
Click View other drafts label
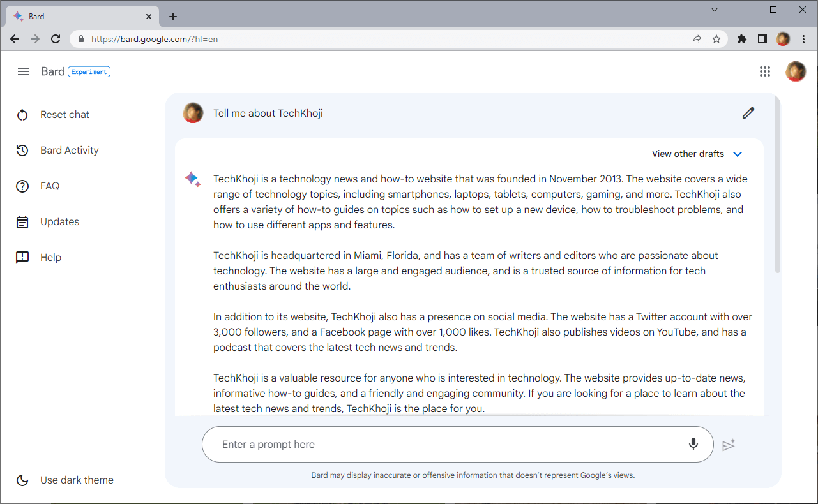coord(688,154)
